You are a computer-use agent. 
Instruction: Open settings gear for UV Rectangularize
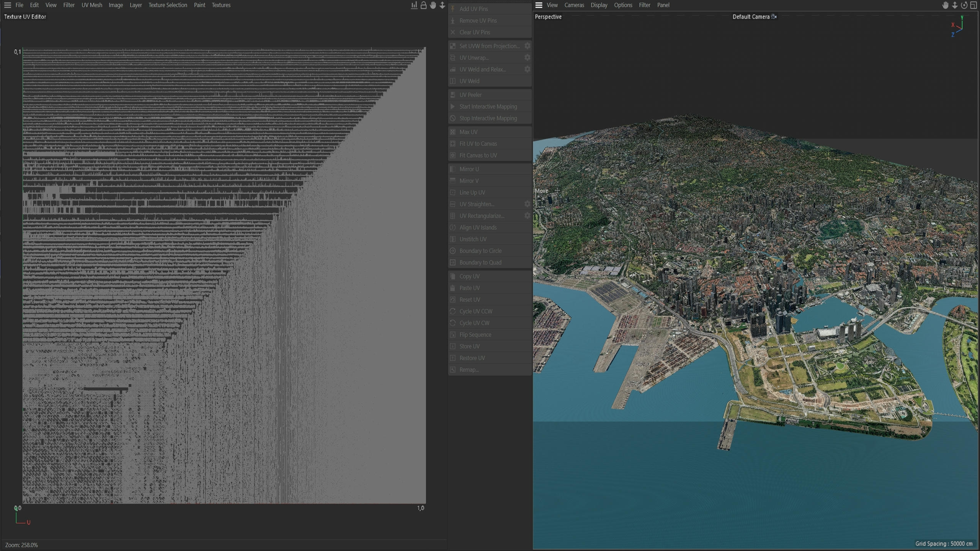[x=527, y=216]
